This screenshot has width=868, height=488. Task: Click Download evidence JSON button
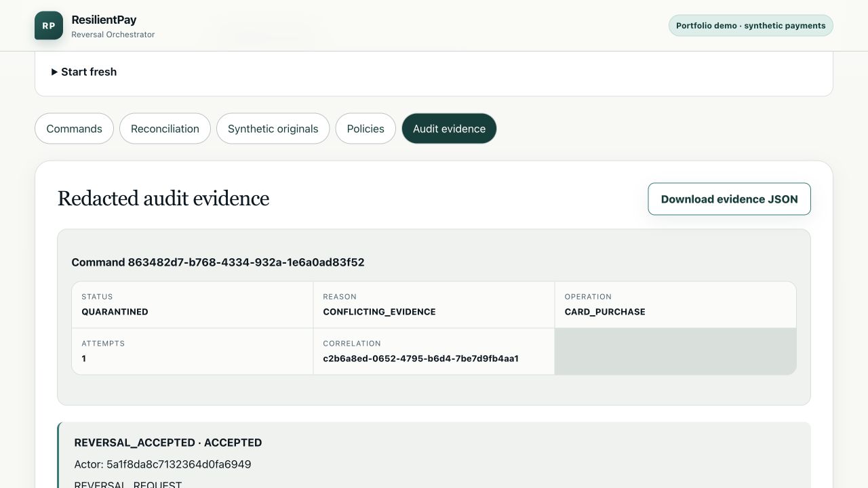pos(729,199)
